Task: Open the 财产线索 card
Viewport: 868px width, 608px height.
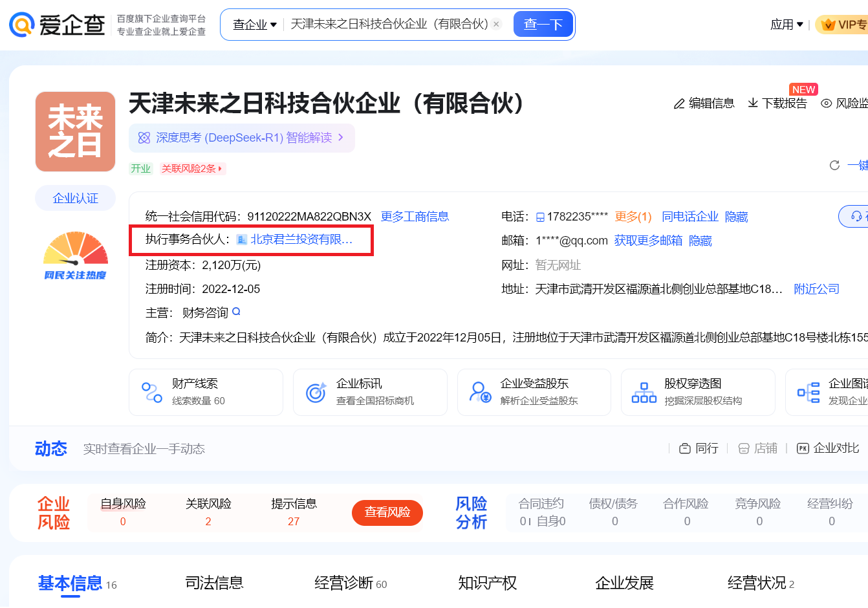Action: [206, 392]
